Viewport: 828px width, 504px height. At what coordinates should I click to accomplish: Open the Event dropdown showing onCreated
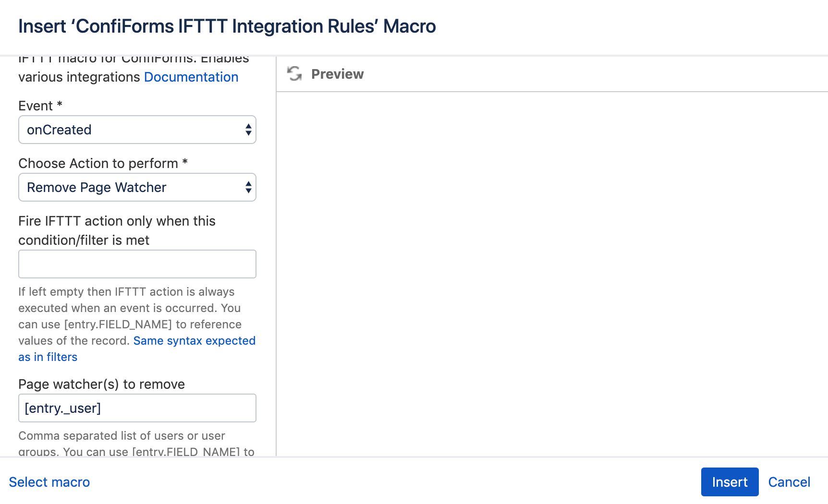click(137, 130)
